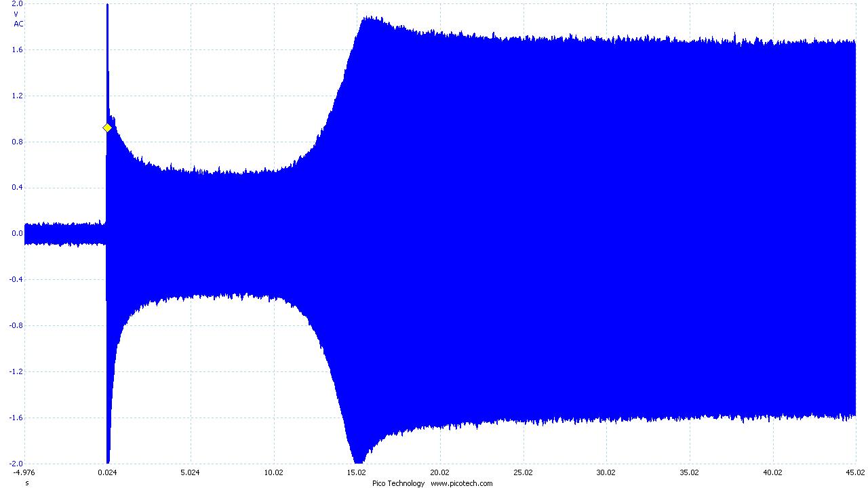Click the -0.8 voltage axis label
Viewport: 868px width, 488px height.
[x=16, y=325]
